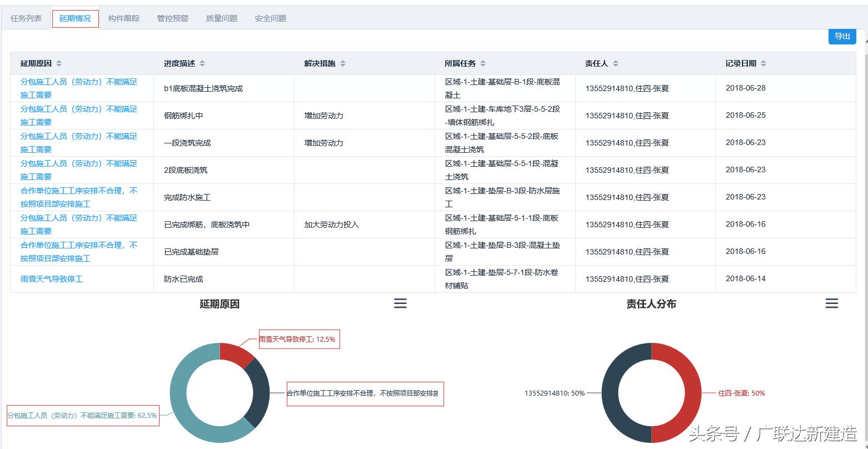Open the 雨雪天气导致停工 delay reason link

tap(52, 279)
